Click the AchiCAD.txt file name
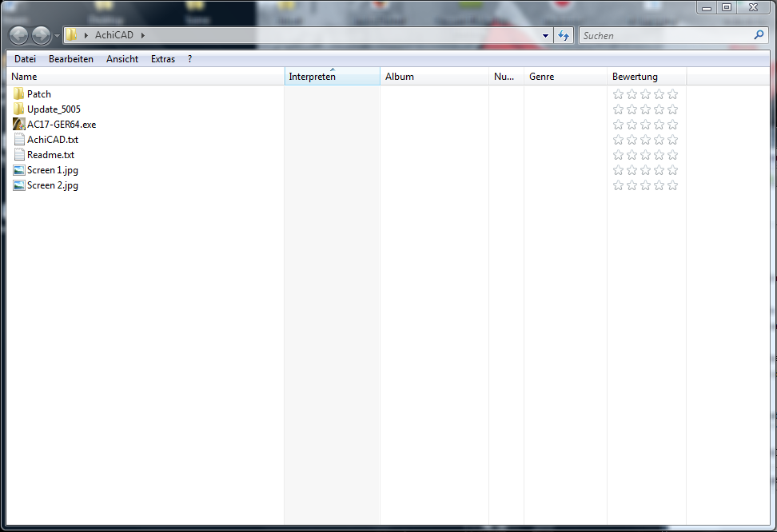 coord(53,140)
